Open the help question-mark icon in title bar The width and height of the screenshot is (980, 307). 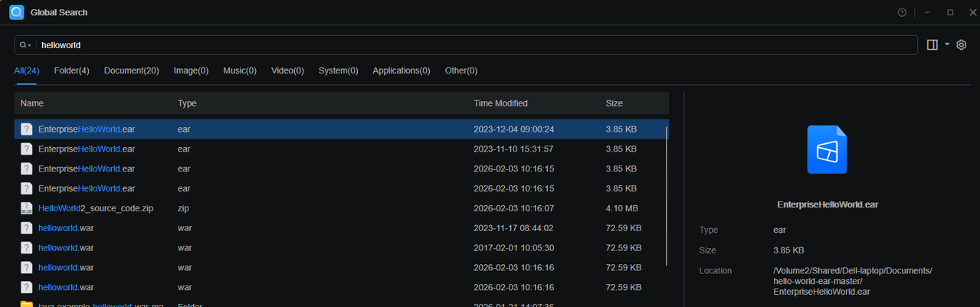click(x=902, y=12)
